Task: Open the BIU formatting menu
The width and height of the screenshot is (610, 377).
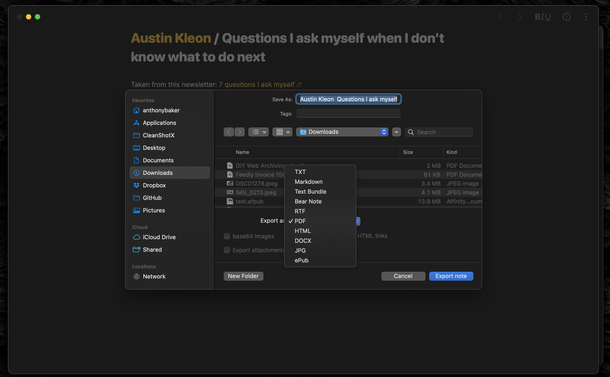Action: [543, 17]
